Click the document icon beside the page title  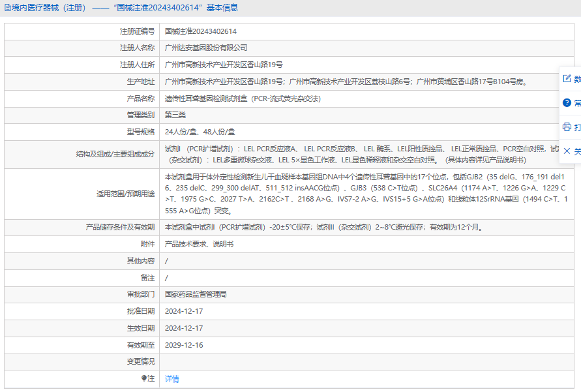(7, 8)
